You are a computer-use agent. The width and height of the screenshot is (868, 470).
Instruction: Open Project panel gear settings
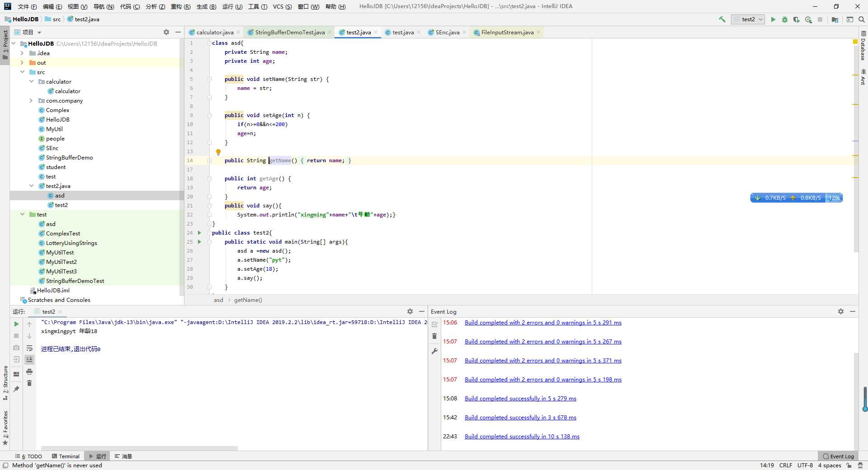(x=166, y=32)
